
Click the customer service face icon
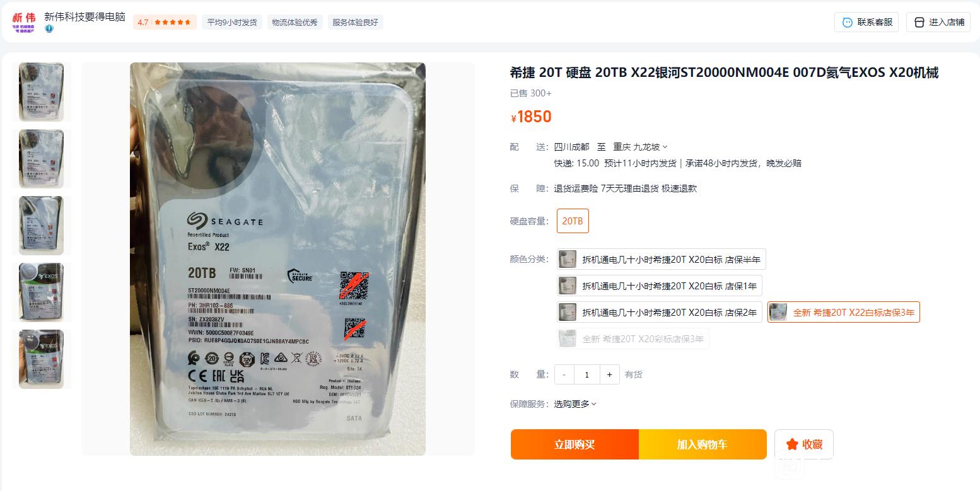[x=848, y=22]
